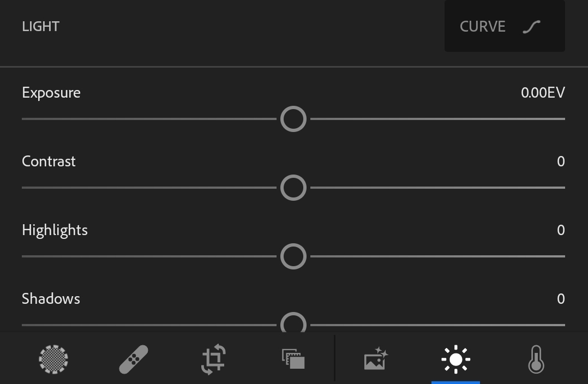The image size is (588, 384).
Task: Click the LIGHT panel header label
Action: tap(41, 26)
